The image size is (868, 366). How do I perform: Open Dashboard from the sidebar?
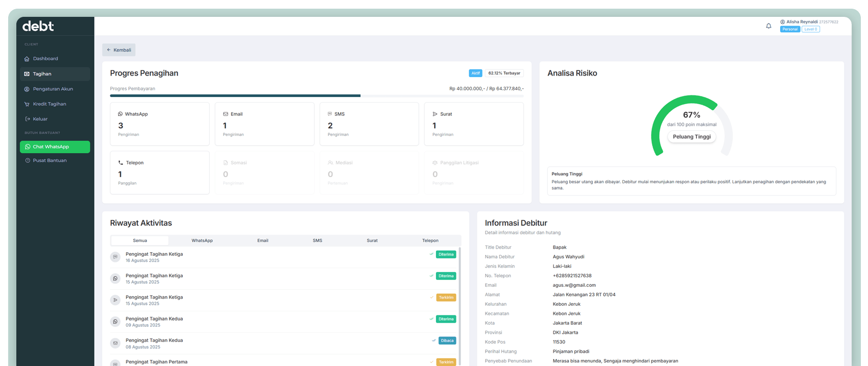point(45,59)
